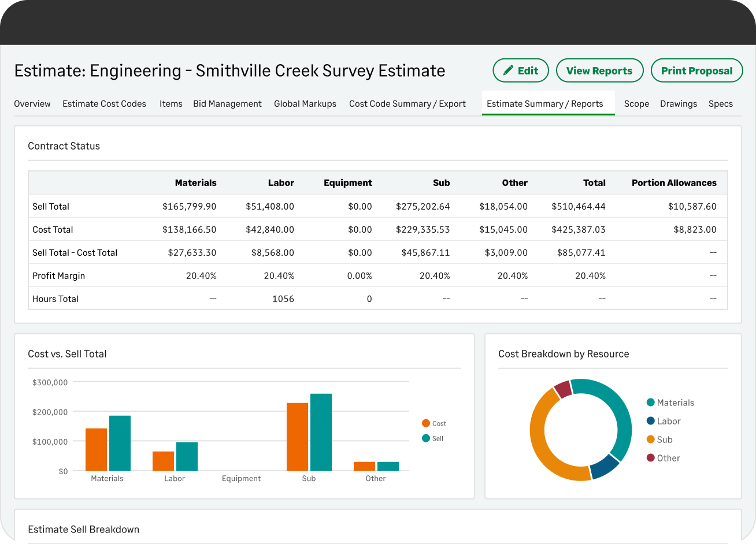Click the pencil icon inside the Edit button
The image size is (756, 544).
tap(509, 70)
